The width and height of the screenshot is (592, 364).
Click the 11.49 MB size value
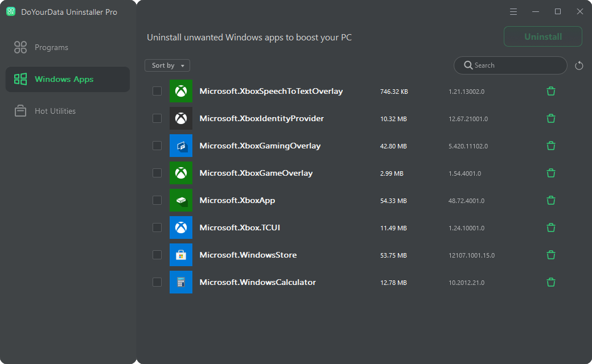(x=393, y=228)
